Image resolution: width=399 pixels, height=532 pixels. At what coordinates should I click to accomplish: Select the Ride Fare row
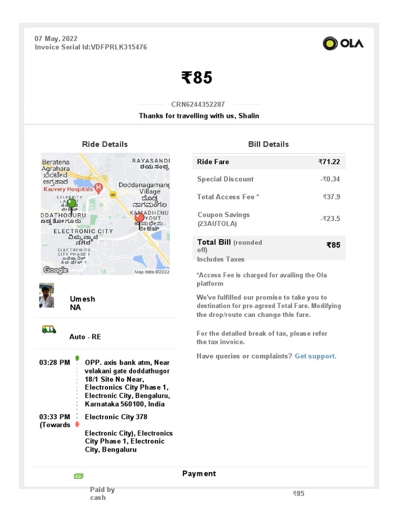[x=269, y=162]
